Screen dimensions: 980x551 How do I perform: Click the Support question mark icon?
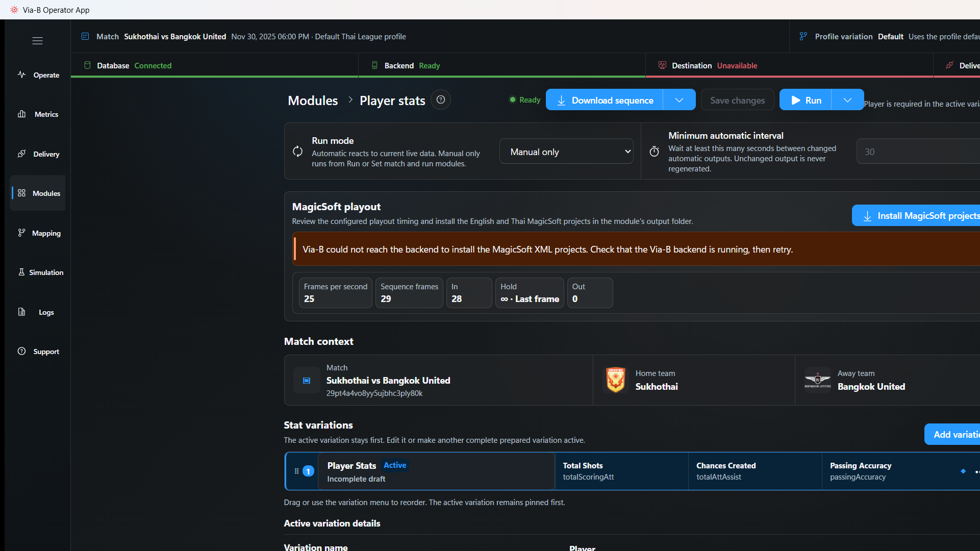pos(21,351)
